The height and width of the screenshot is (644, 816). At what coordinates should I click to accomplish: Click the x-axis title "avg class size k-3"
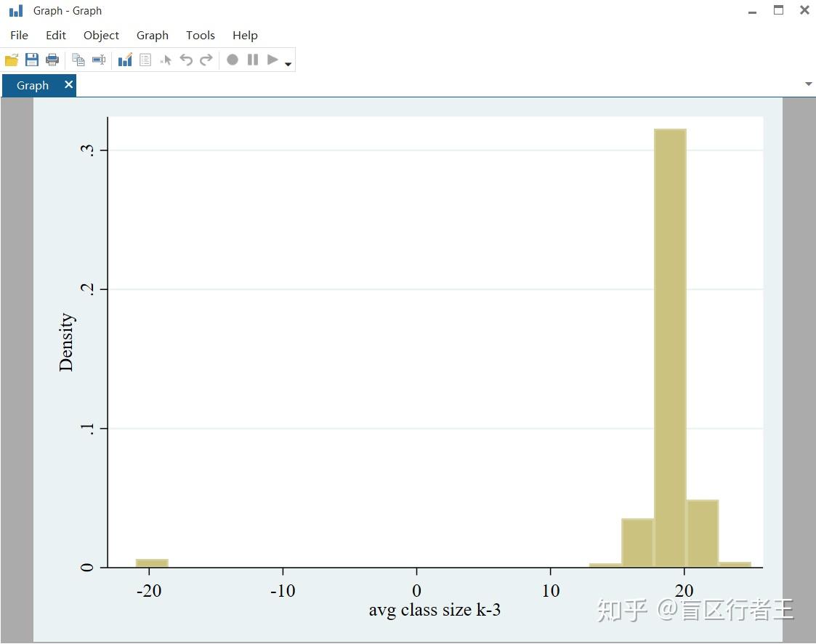tap(435, 609)
